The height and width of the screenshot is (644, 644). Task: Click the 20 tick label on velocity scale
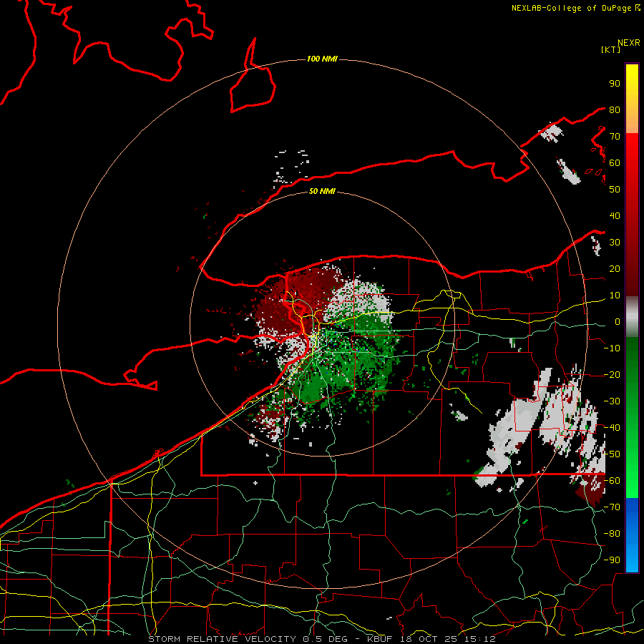(615, 268)
